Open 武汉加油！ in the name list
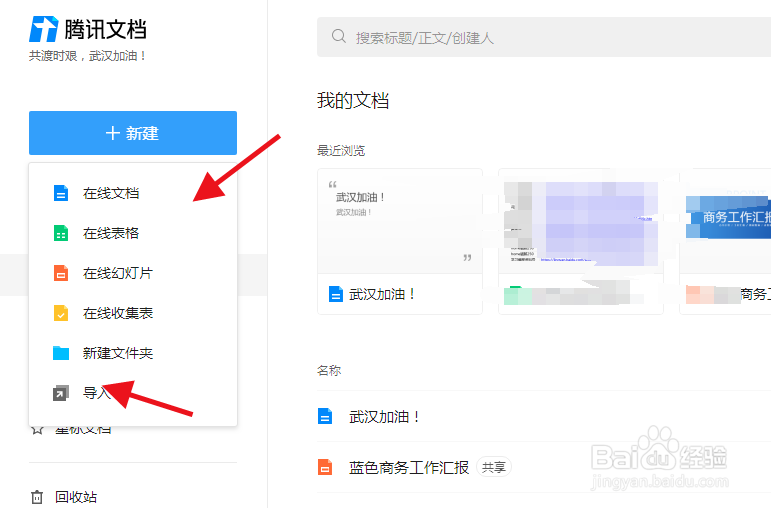The image size is (771, 508). (385, 417)
